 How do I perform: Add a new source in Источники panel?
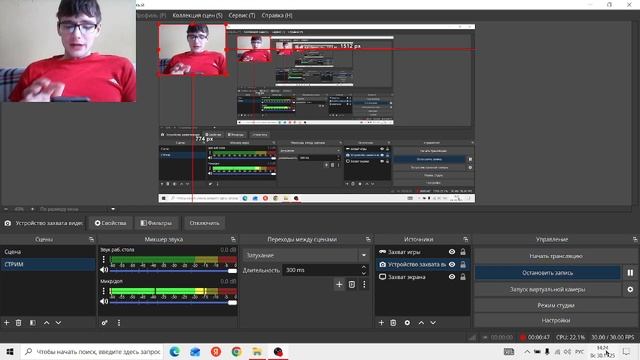[381, 322]
